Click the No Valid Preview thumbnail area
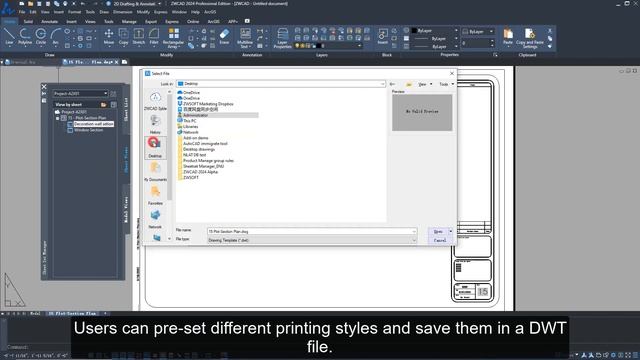This screenshot has width=640, height=360. tap(422, 113)
